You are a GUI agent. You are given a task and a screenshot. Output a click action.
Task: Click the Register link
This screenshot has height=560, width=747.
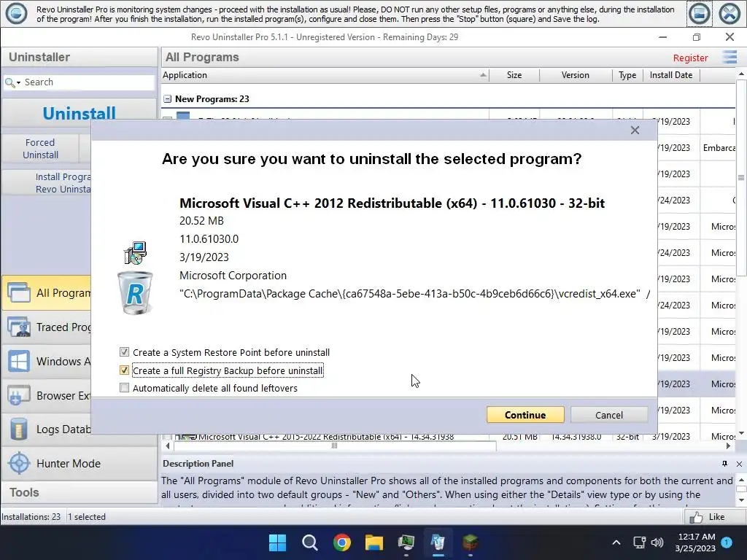(x=690, y=58)
